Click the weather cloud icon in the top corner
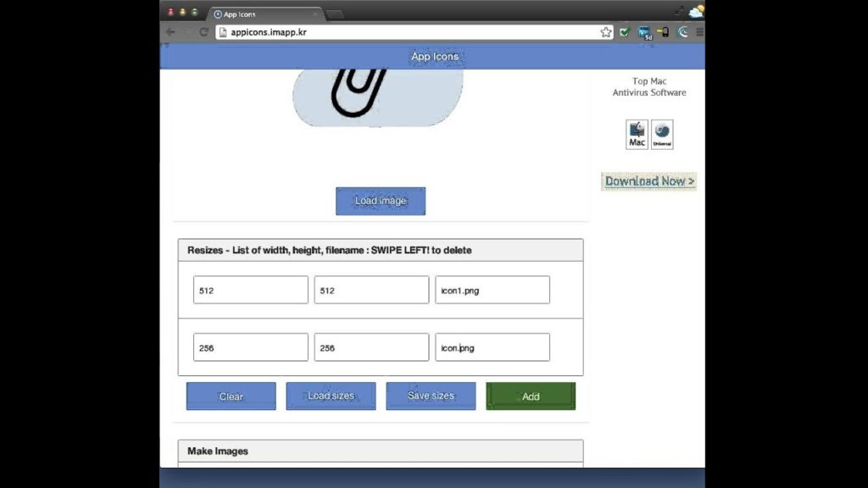 coord(696,11)
